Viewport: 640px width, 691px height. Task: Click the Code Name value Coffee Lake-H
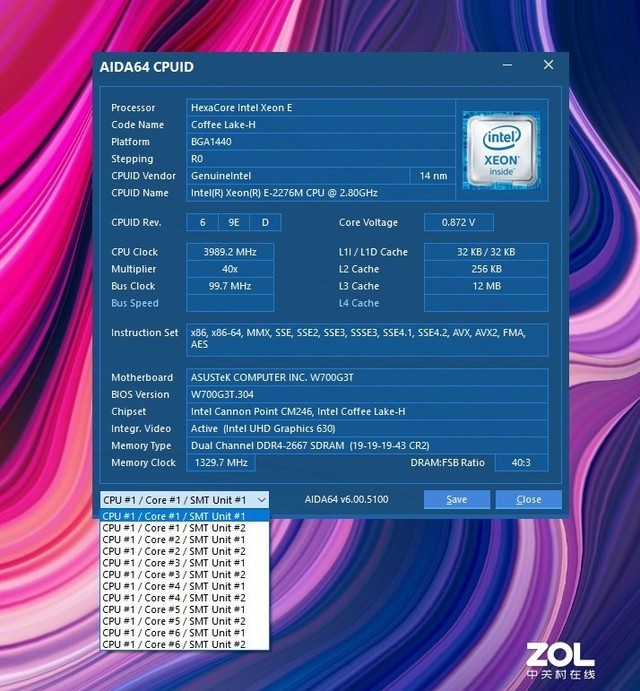[x=321, y=125]
